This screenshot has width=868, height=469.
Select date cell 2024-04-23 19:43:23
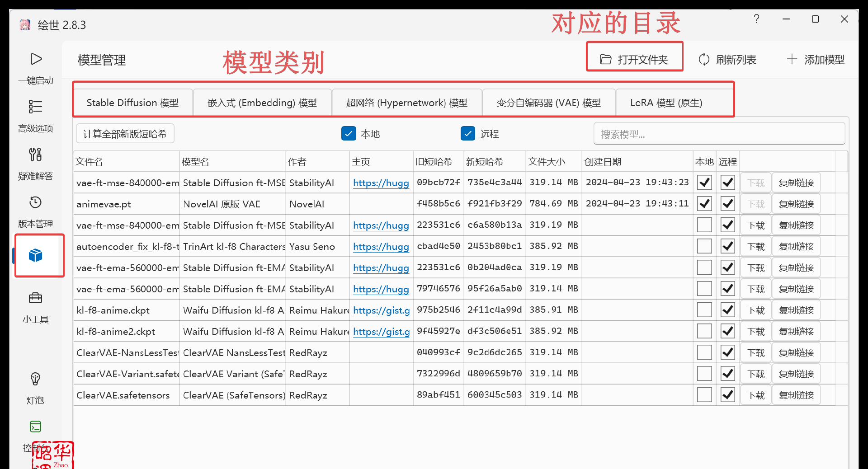click(x=637, y=183)
